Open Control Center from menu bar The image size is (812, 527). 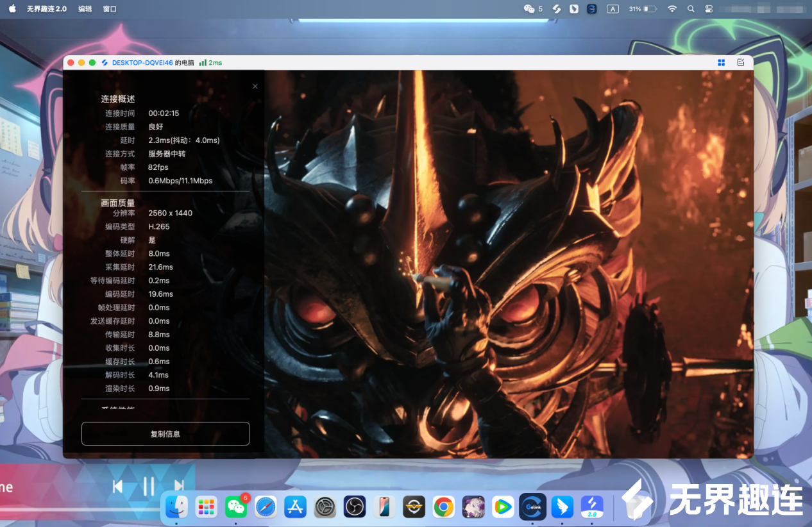pos(709,9)
